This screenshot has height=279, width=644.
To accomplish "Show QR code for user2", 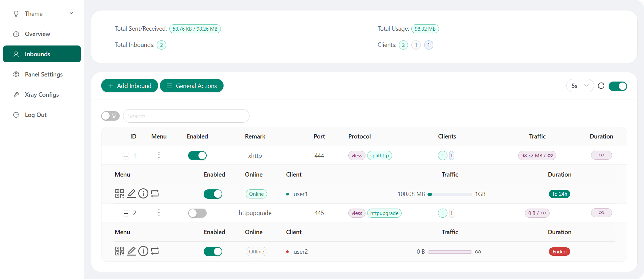I will coord(119,251).
